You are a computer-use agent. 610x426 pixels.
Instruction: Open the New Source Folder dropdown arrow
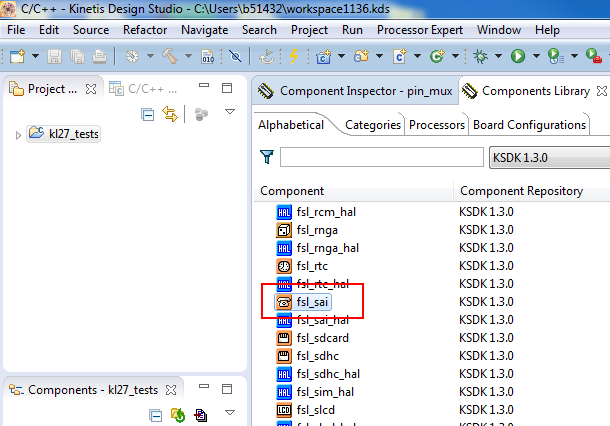(379, 57)
